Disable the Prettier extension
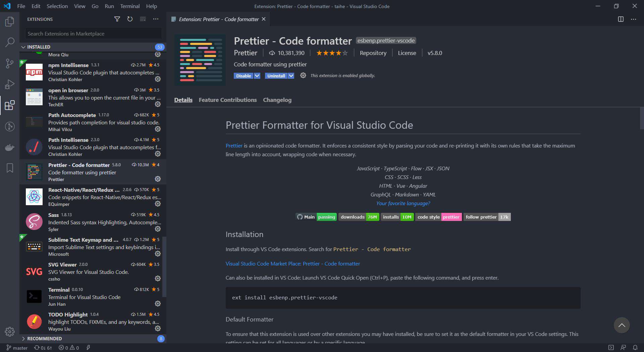 click(x=244, y=76)
